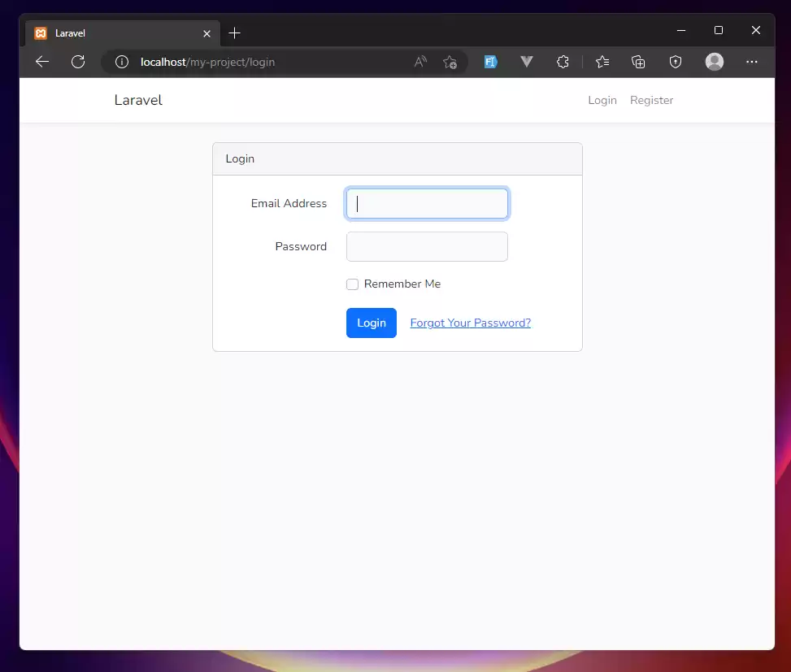Image resolution: width=791 pixels, height=672 pixels.
Task: Click the blue Login button
Action: click(x=371, y=323)
